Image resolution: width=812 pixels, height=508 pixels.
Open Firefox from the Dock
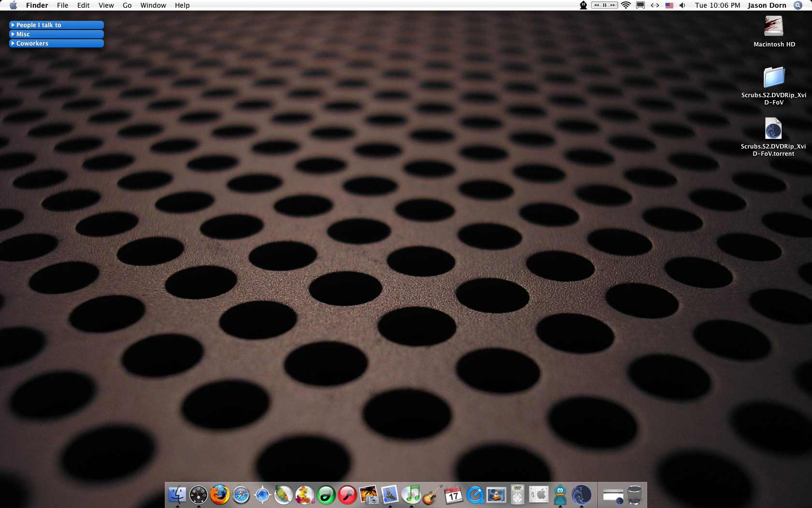point(219,494)
